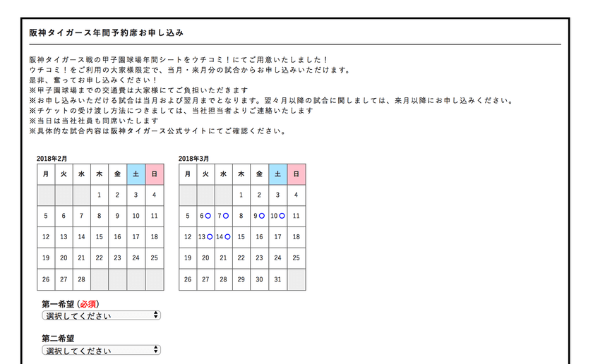Click the blue 土 header in the February calendar
Viewport: 593px width, 364px height.
136,174
